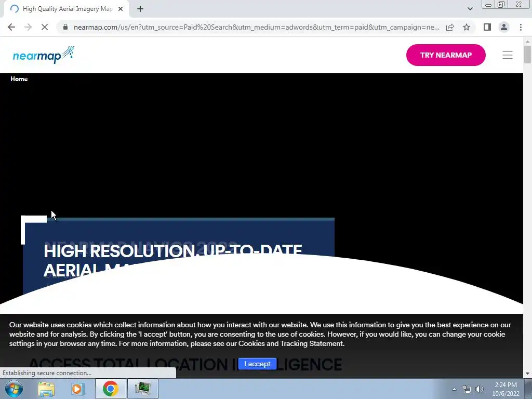
Task: Click the page vertical scrollbar thumb
Action: 527,55
